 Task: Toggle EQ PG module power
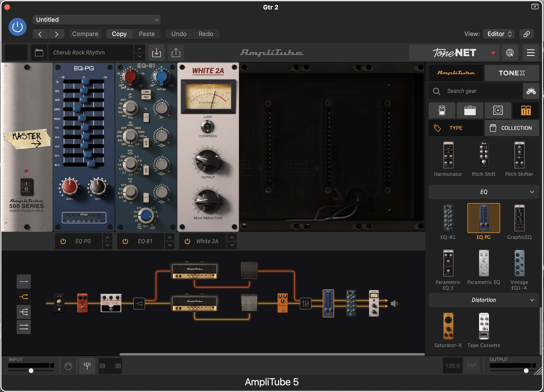click(63, 241)
